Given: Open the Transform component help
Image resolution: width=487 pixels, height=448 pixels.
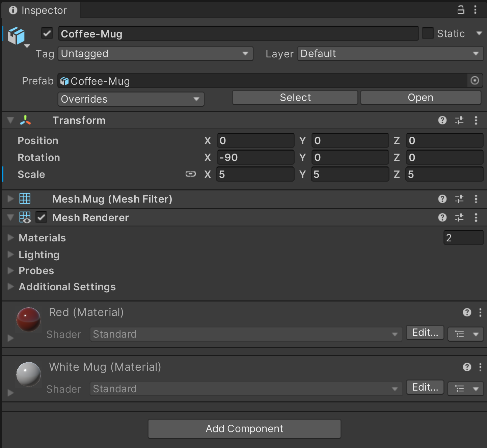Looking at the screenshot, I should tap(442, 120).
